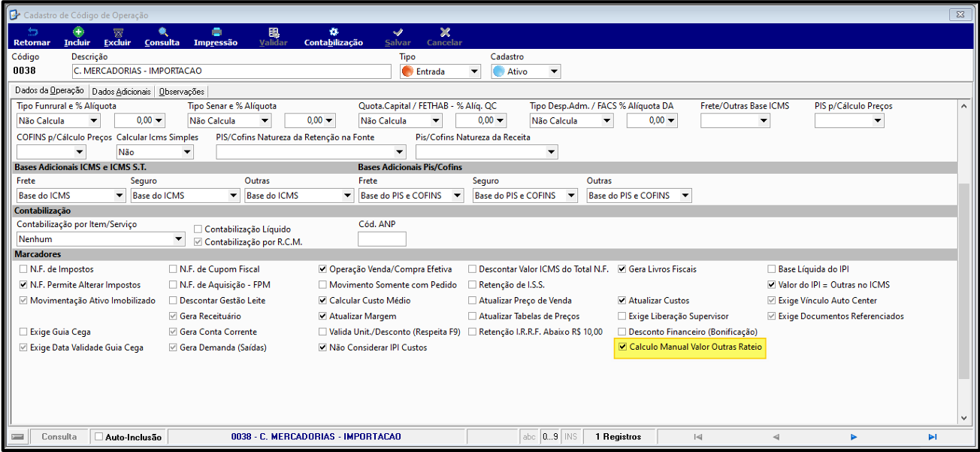Click the Cód. ANP input field
The image size is (980, 452).
tap(382, 239)
